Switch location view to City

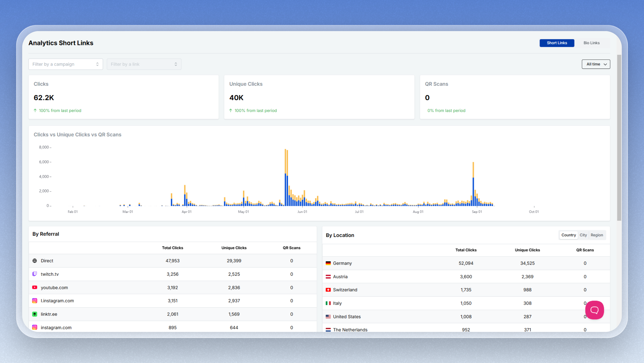coord(583,235)
